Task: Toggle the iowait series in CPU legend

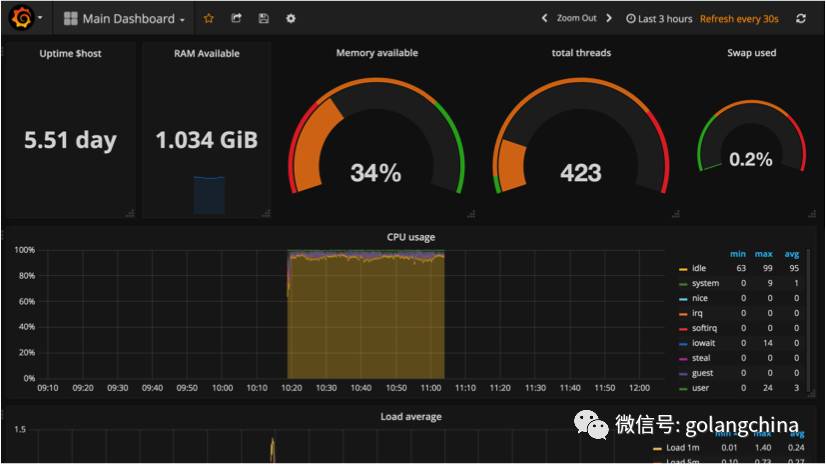Action: pos(703,343)
